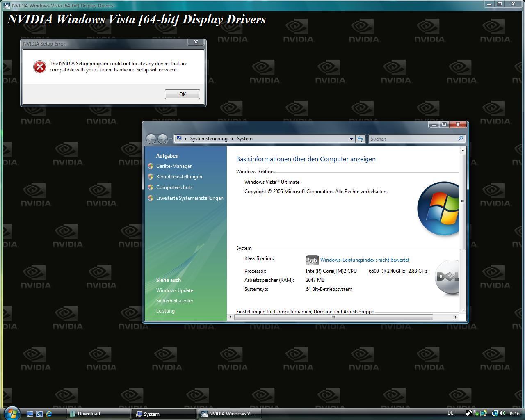
Task: Click DE language indicator in taskbar
Action: (x=450, y=413)
